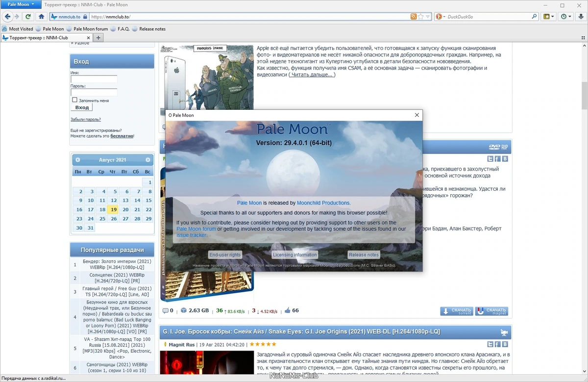Open the Moonchild Productions link

(x=324, y=203)
